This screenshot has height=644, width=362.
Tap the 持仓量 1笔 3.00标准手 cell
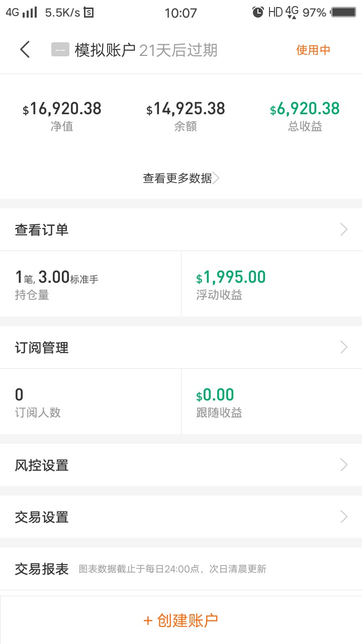[x=90, y=284]
